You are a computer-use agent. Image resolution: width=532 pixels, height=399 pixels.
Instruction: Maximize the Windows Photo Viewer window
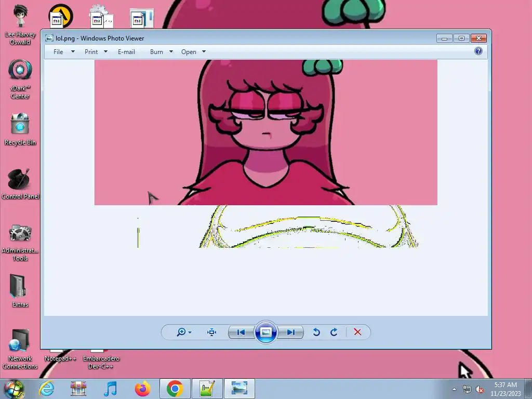pos(461,38)
